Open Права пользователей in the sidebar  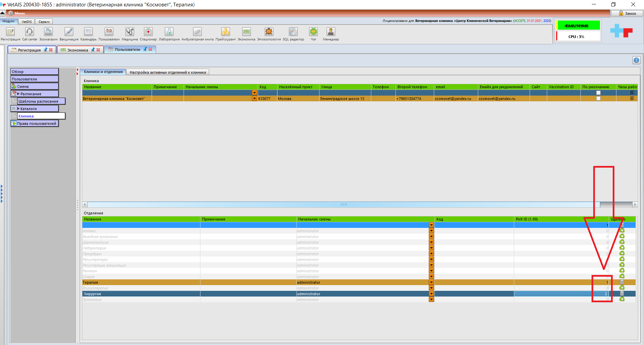pos(34,124)
